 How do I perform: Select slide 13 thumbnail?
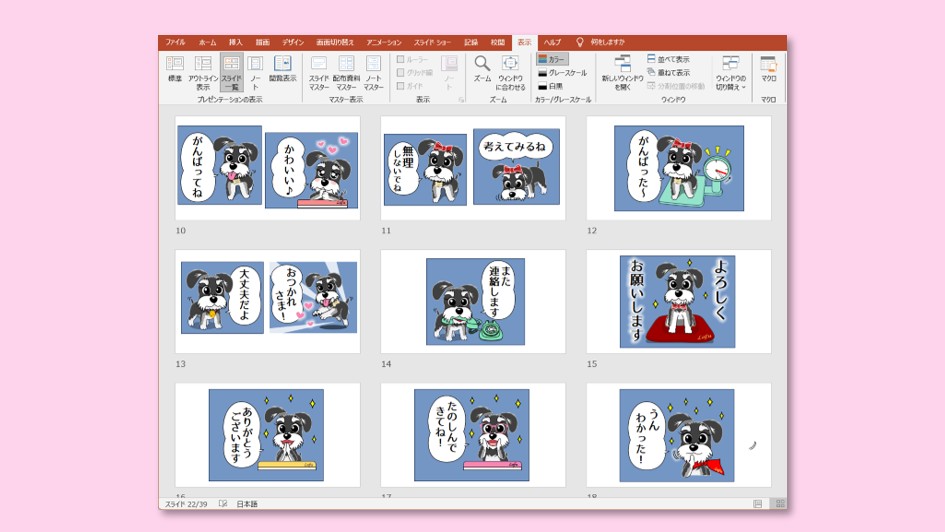click(x=268, y=301)
